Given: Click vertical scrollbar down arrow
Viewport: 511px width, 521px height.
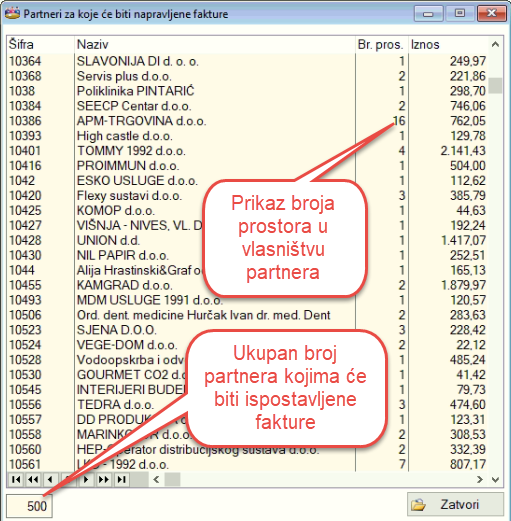Looking at the screenshot, I should [x=495, y=479].
